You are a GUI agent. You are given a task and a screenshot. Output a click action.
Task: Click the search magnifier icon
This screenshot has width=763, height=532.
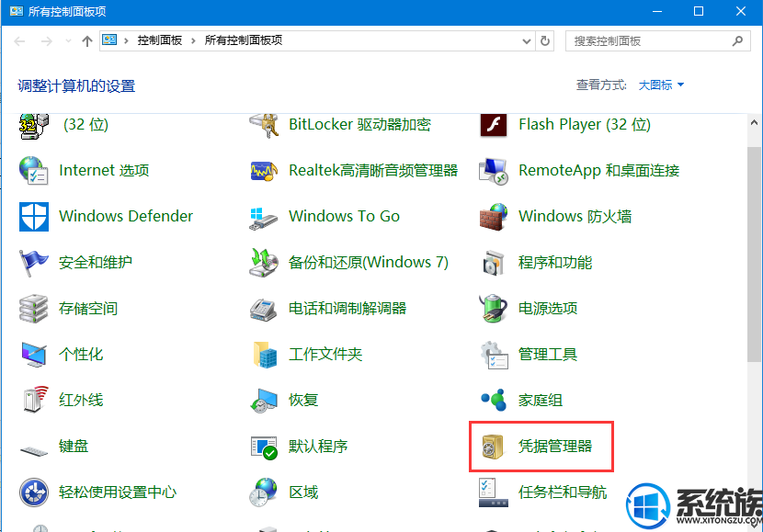coord(737,40)
